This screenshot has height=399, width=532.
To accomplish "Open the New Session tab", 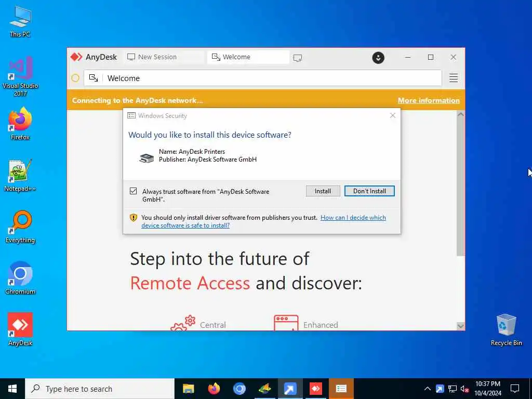I will (164, 57).
